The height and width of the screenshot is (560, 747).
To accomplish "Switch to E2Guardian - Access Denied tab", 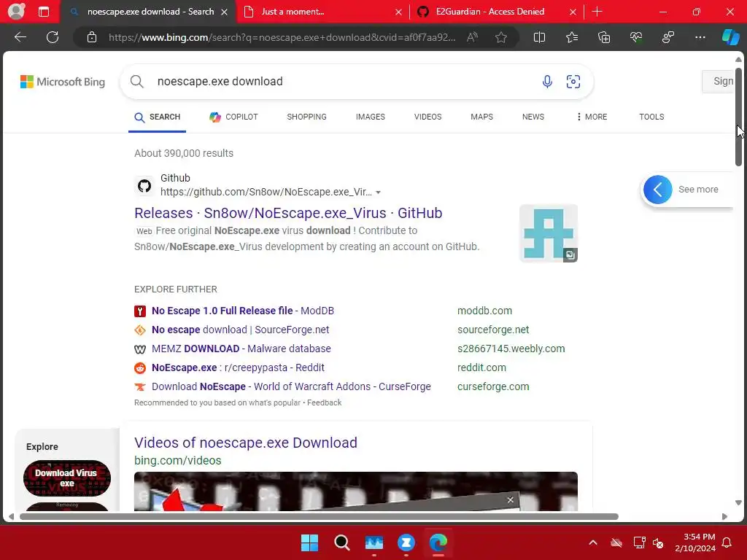I will [497, 12].
